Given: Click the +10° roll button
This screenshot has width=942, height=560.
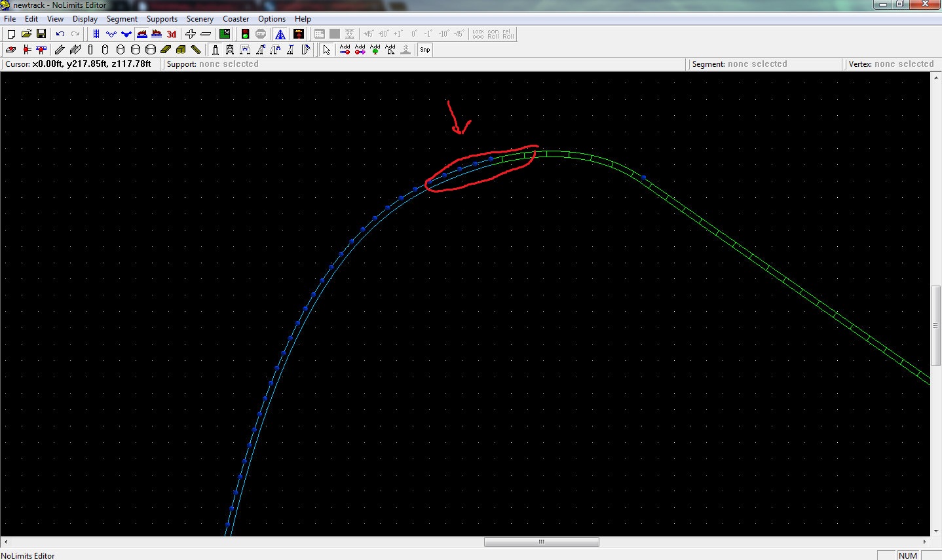Looking at the screenshot, I should (383, 34).
